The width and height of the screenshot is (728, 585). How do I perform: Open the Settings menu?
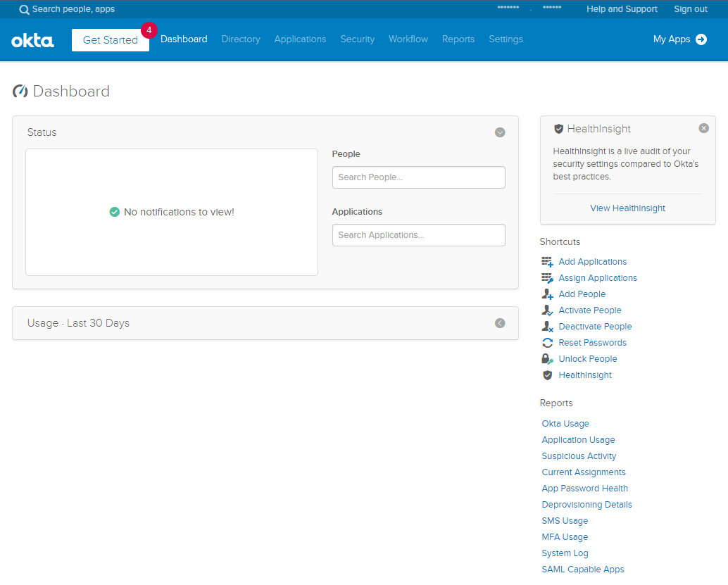click(x=506, y=39)
